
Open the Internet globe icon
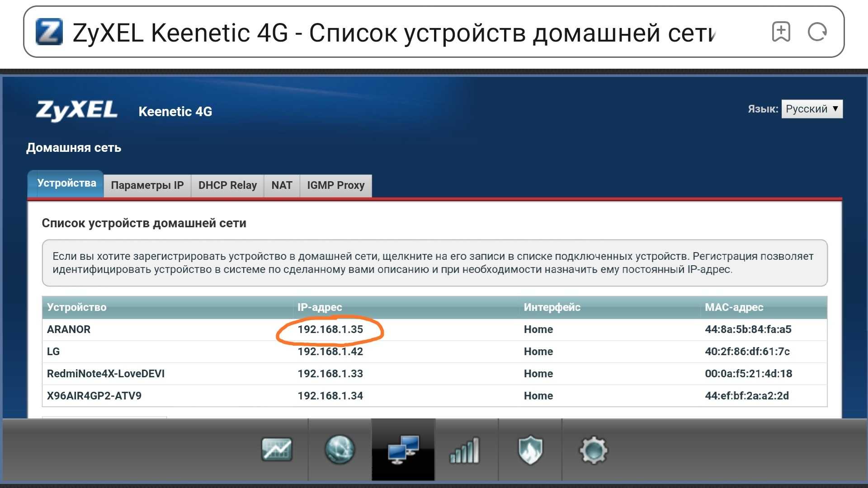tap(340, 450)
